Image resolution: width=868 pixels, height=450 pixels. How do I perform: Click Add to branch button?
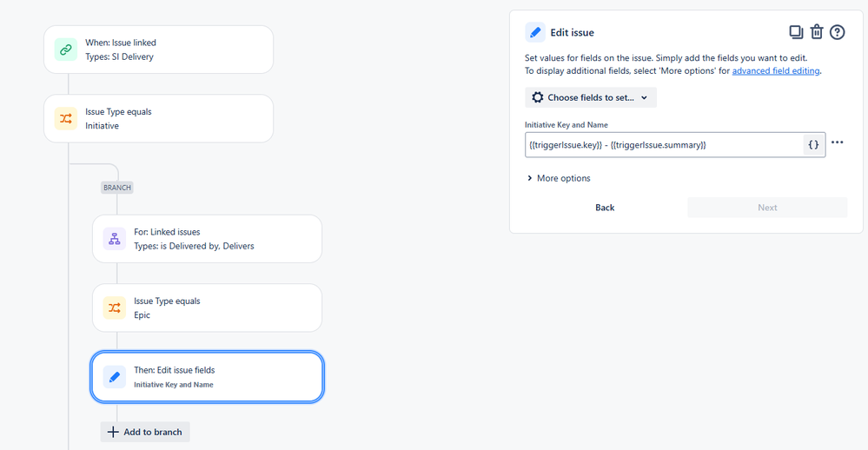click(x=145, y=432)
